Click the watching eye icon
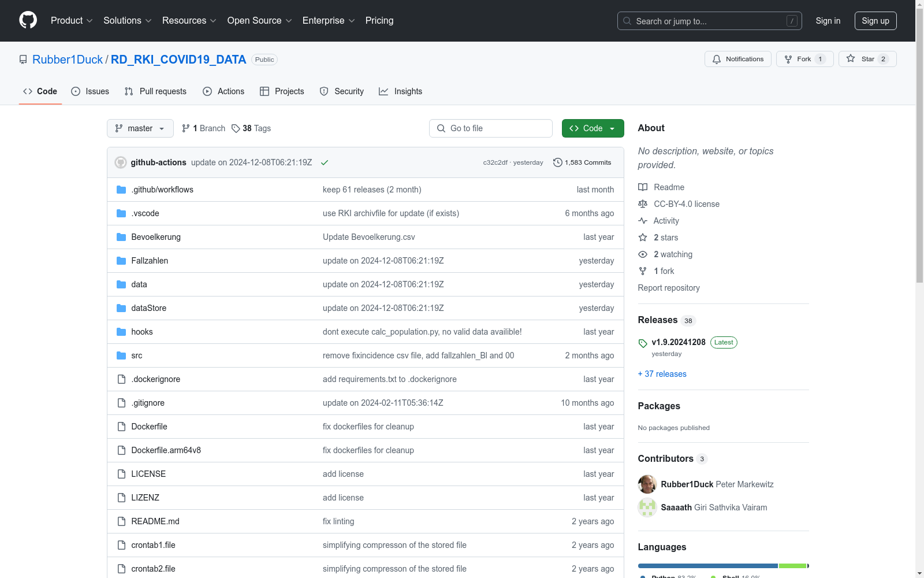This screenshot has width=924, height=578. pyautogui.click(x=643, y=254)
